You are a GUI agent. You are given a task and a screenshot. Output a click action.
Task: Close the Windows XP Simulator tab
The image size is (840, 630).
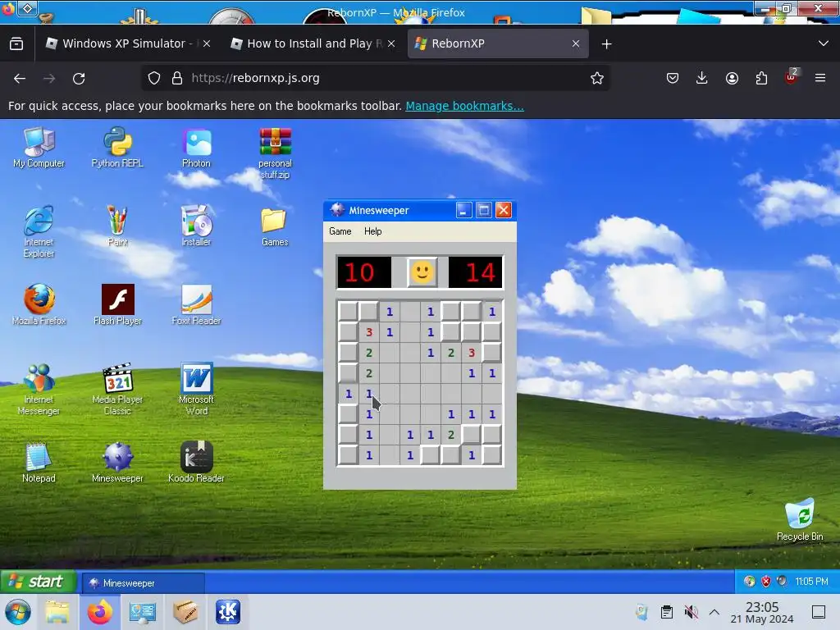pyautogui.click(x=207, y=43)
